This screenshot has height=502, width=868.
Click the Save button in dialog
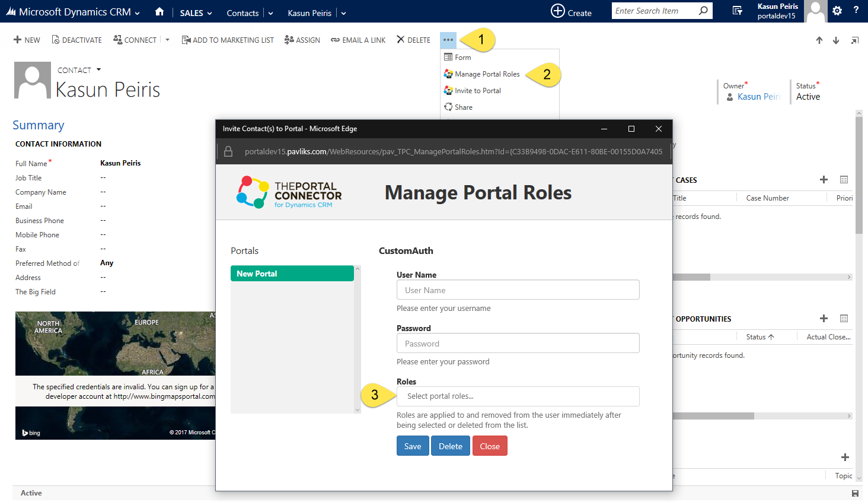pyautogui.click(x=413, y=446)
